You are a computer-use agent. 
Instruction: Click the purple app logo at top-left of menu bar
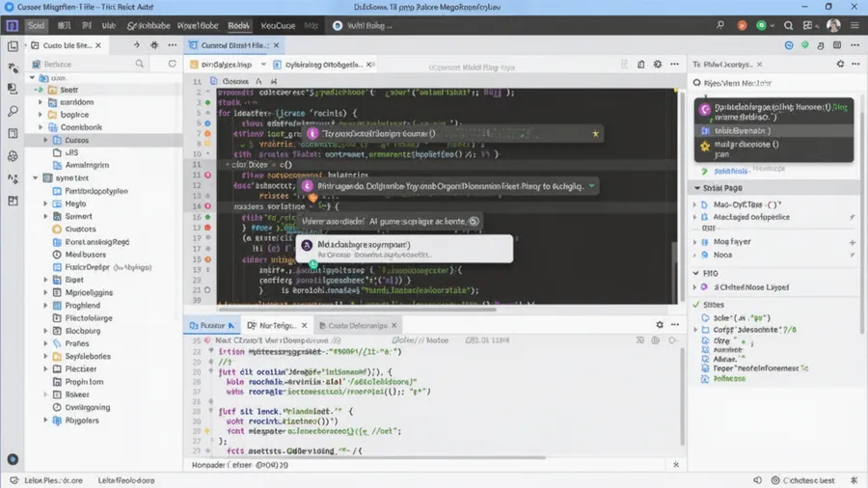pyautogui.click(x=13, y=25)
